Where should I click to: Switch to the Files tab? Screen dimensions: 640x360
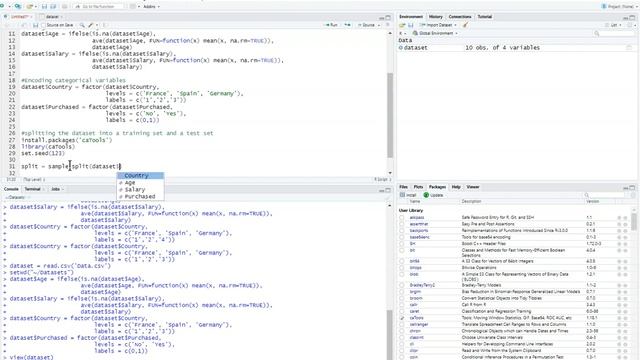pos(403,187)
